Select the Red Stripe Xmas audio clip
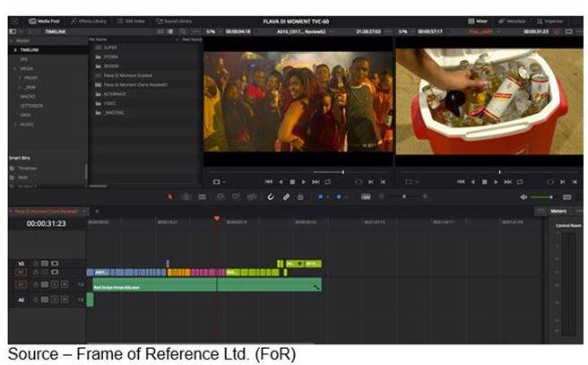 207,284
